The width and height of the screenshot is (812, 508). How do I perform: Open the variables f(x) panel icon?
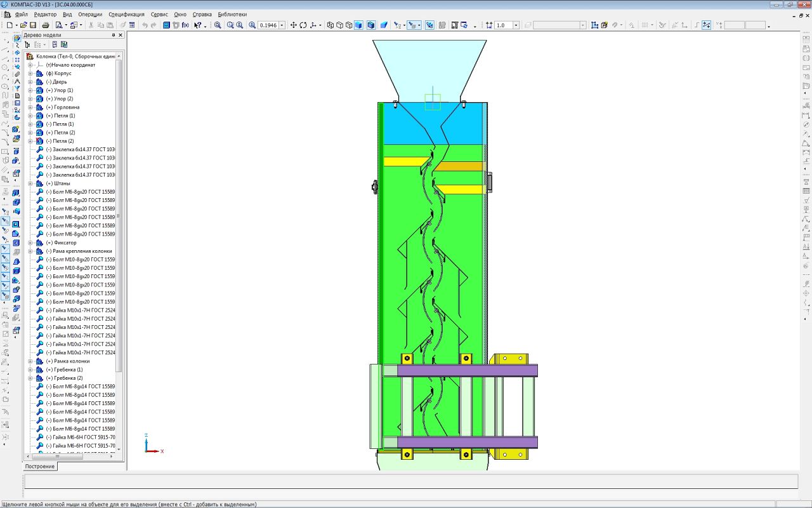tap(185, 25)
